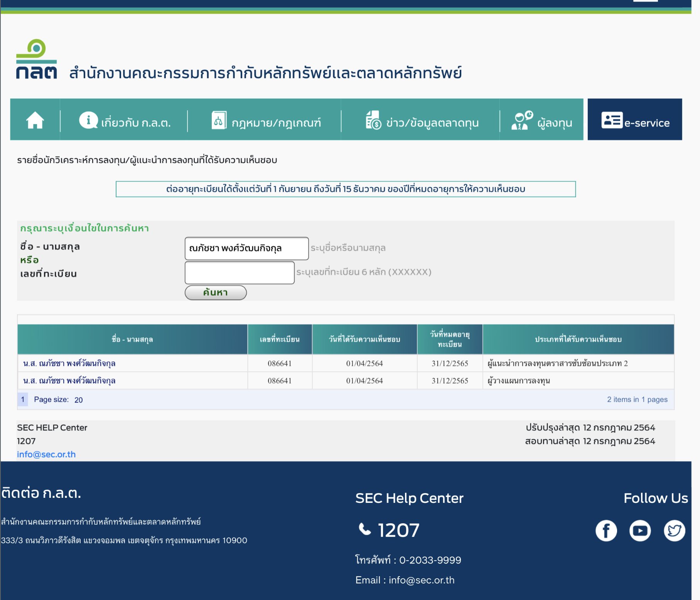Click the Home icon in navigation bar
This screenshot has height=600, width=700.
tap(35, 120)
